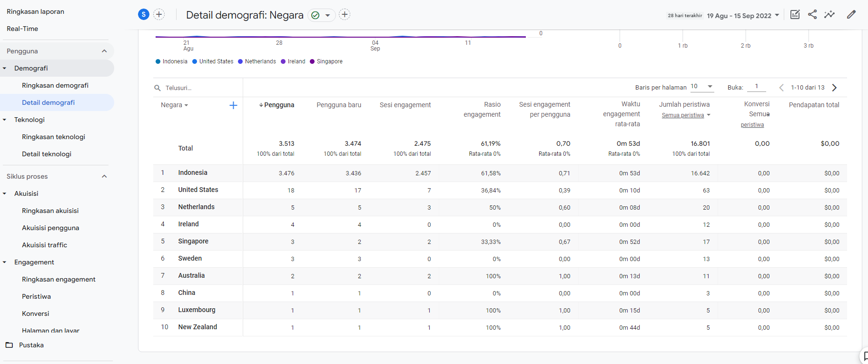Click the share report icon
The width and height of the screenshot is (868, 364).
812,14
